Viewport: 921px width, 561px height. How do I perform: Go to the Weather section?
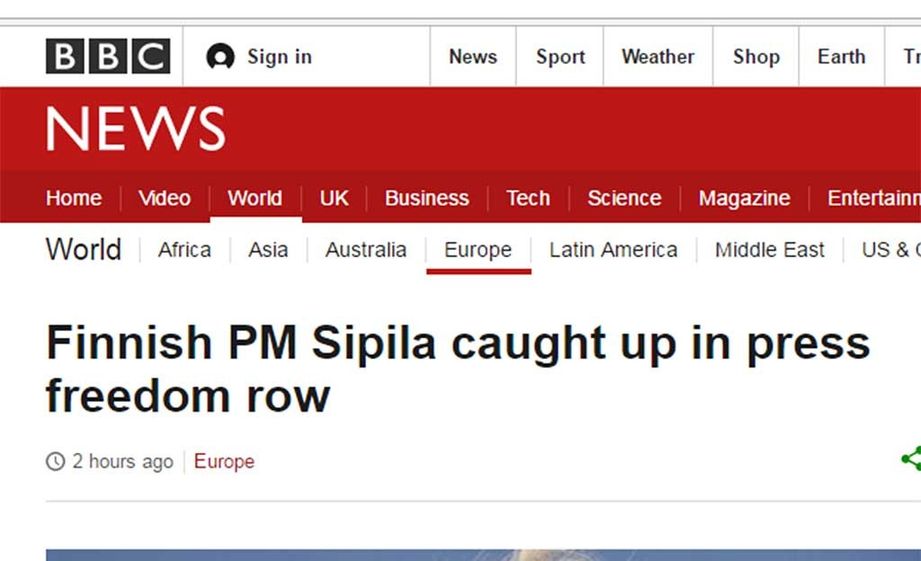[657, 57]
